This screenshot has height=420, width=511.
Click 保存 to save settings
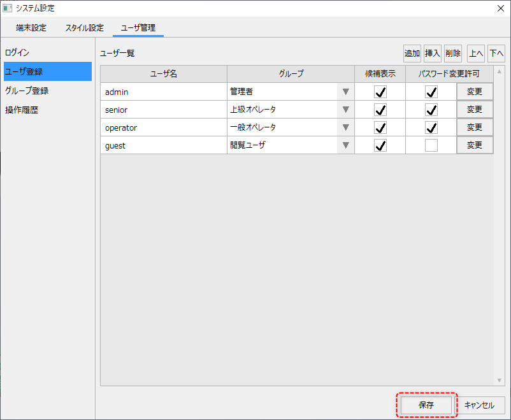click(x=426, y=405)
